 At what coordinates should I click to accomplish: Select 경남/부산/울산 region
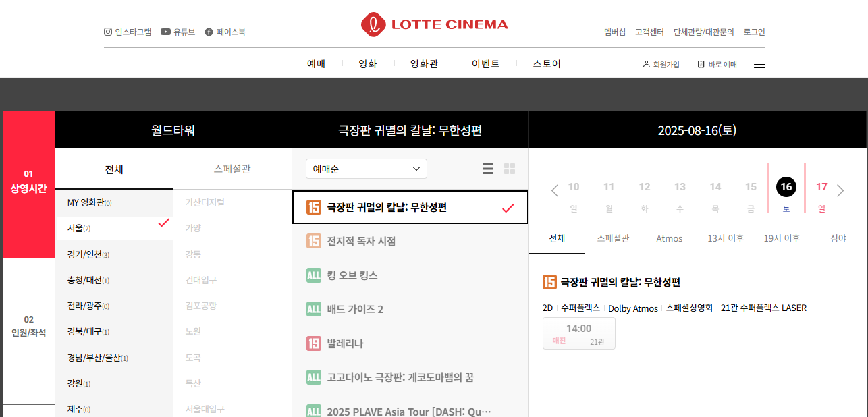[114, 358]
